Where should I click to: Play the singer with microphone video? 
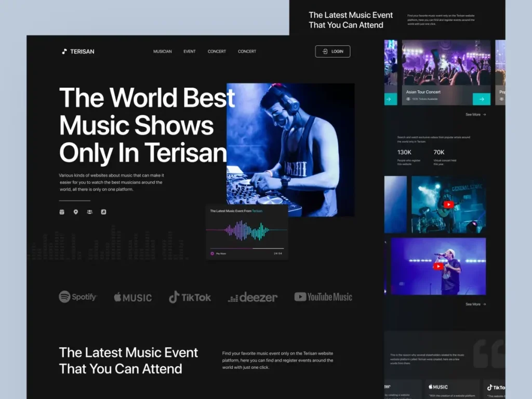tap(438, 266)
